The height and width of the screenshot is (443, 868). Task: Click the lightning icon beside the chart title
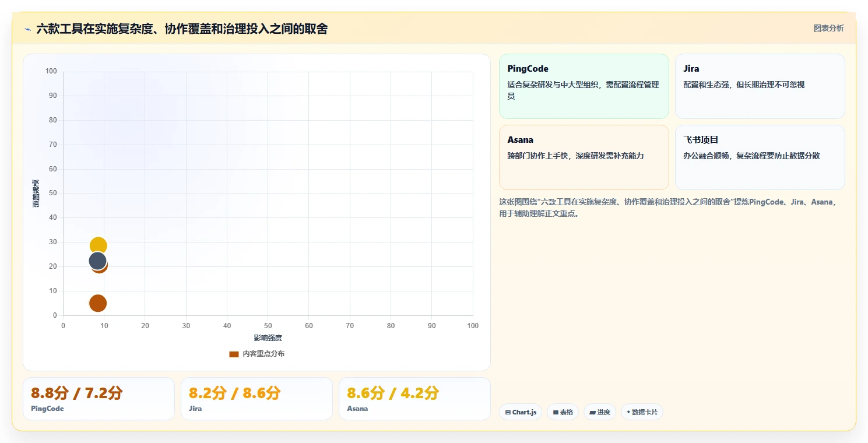[x=28, y=29]
